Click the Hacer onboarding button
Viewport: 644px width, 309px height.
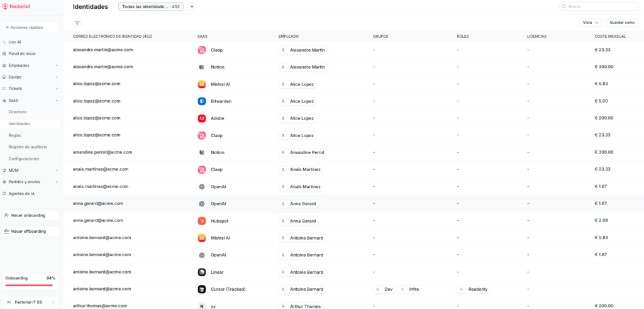click(x=30, y=215)
